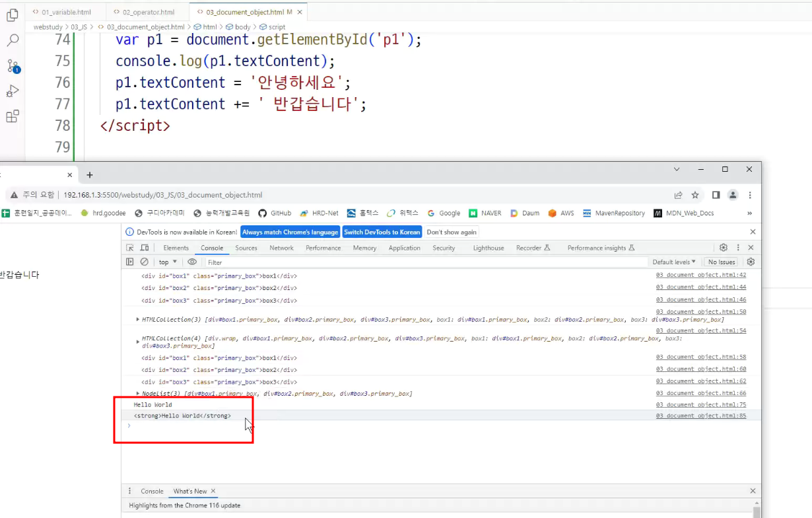The image size is (812, 518).
Task: Activate the inspect element picker
Action: pos(130,248)
